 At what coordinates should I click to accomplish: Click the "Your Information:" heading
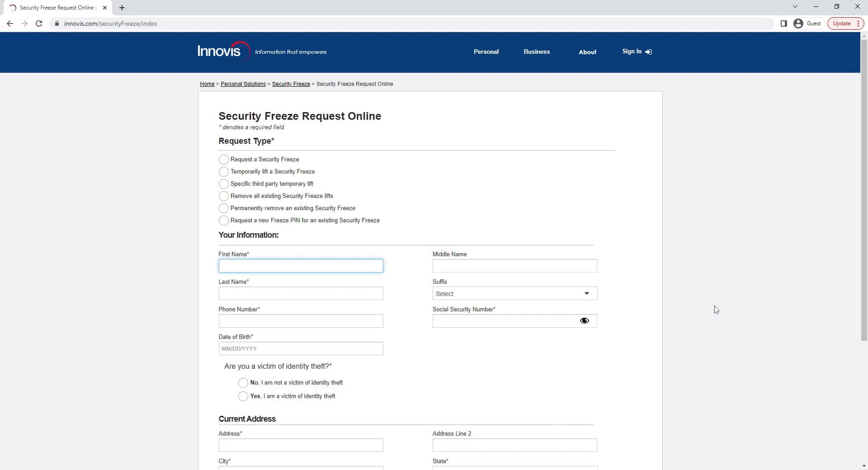[x=249, y=235]
